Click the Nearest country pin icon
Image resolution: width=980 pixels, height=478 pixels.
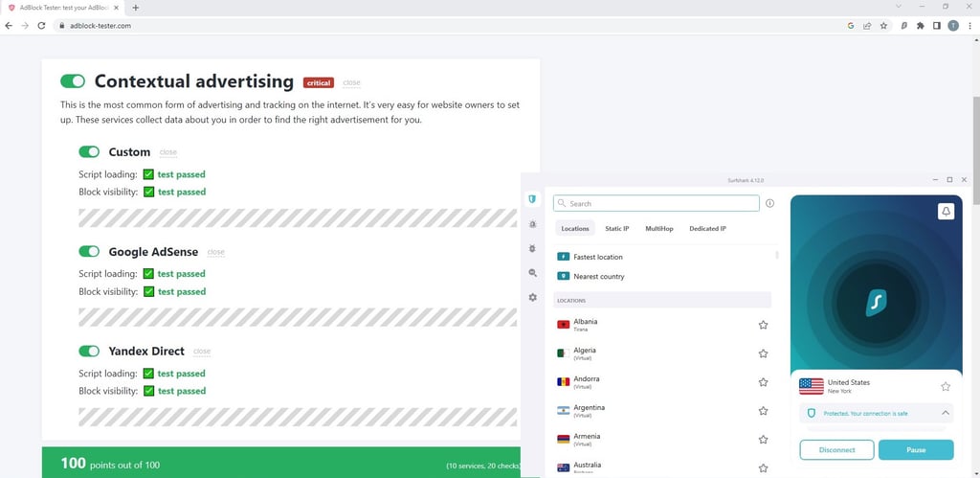point(563,276)
